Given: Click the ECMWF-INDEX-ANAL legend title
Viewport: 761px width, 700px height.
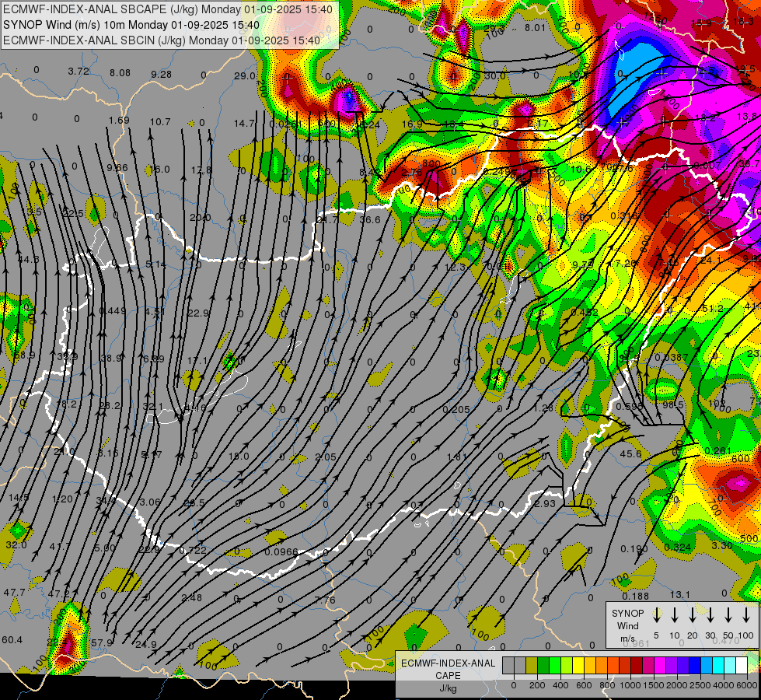Looking at the screenshot, I should coord(448,663).
